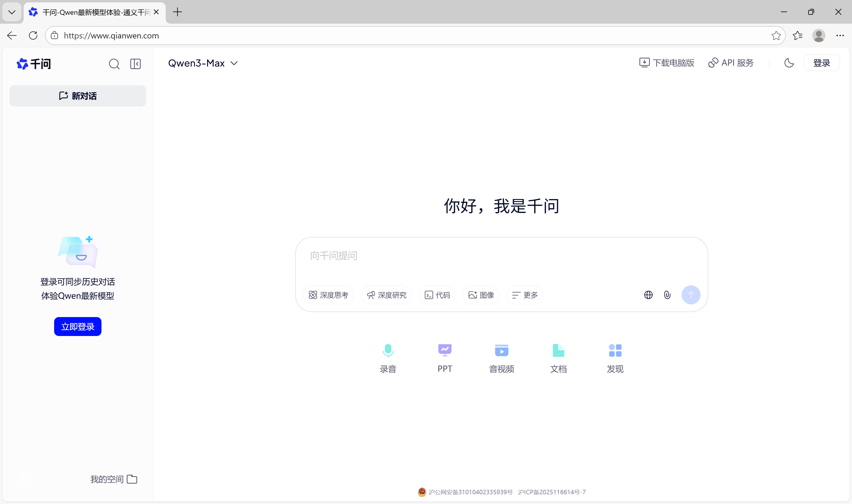Viewport: 852px width, 504px height.
Task: Bookmark page with star icon
Action: coord(776,35)
